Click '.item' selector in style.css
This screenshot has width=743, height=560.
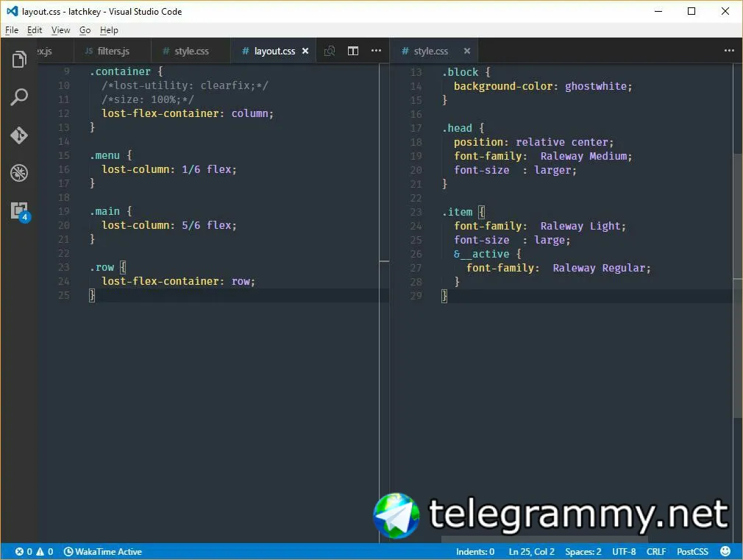tap(457, 212)
